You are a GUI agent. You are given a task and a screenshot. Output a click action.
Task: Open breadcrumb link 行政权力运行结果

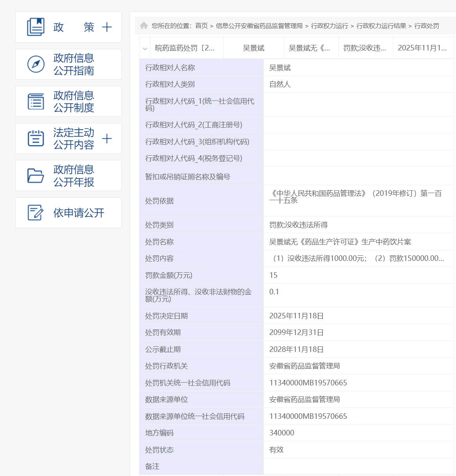(x=381, y=26)
